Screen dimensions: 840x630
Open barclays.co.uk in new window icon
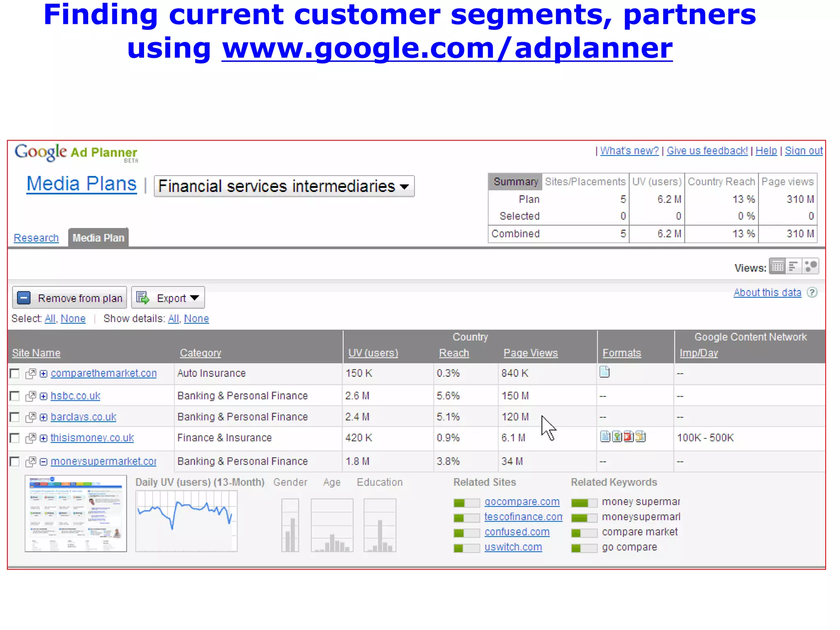31,417
